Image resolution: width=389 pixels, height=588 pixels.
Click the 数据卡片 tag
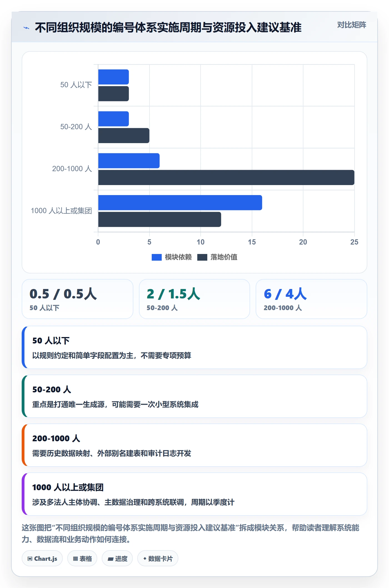tap(158, 558)
